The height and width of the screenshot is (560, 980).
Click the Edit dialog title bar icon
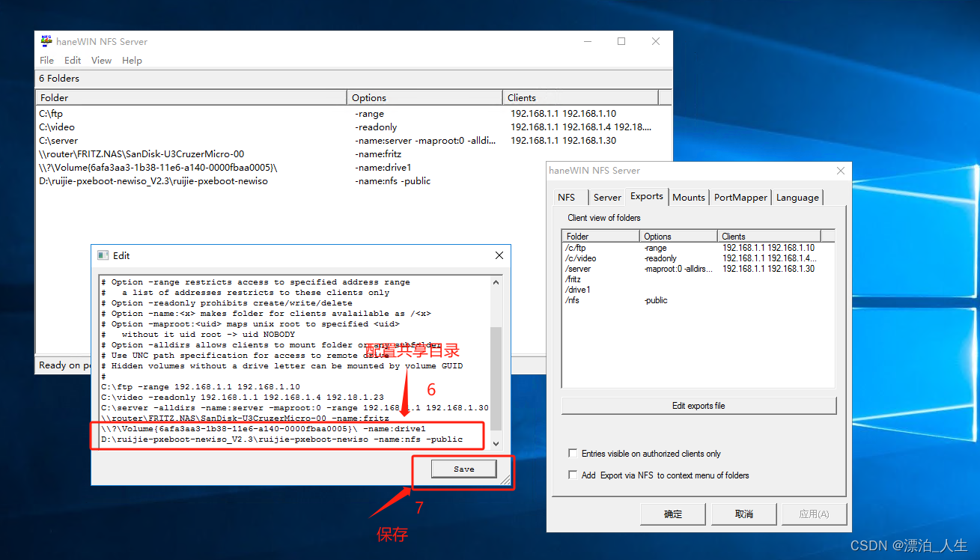102,255
